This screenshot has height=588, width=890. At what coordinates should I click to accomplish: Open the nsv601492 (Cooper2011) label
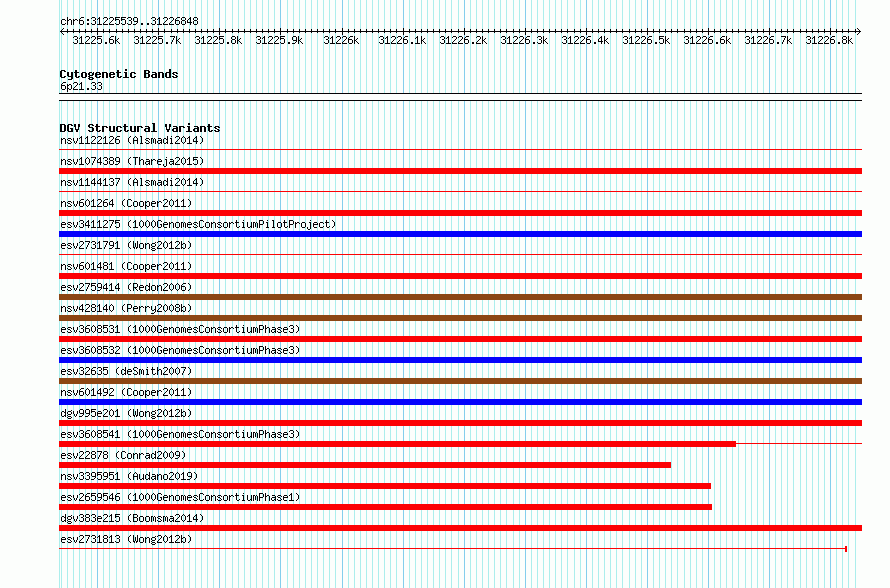point(126,392)
